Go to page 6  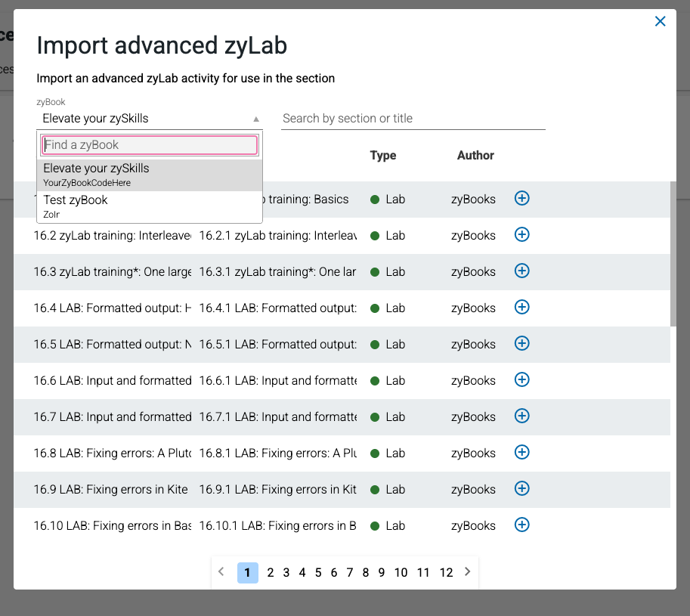click(334, 572)
